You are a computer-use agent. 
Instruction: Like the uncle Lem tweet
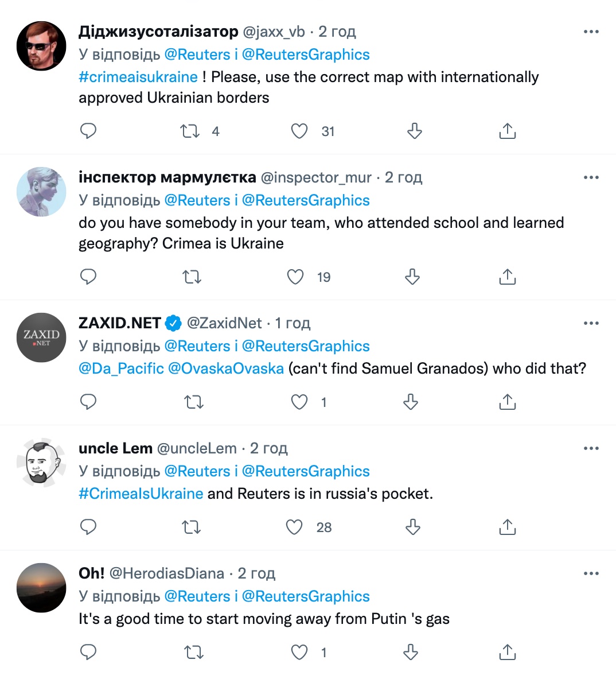click(x=294, y=527)
